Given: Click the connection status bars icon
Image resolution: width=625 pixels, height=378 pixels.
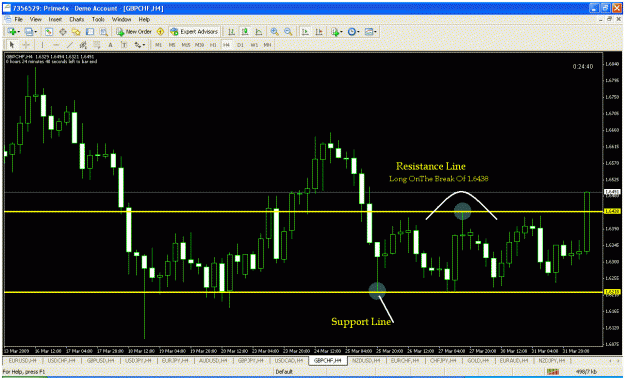Looking at the screenshot, I should 553,372.
